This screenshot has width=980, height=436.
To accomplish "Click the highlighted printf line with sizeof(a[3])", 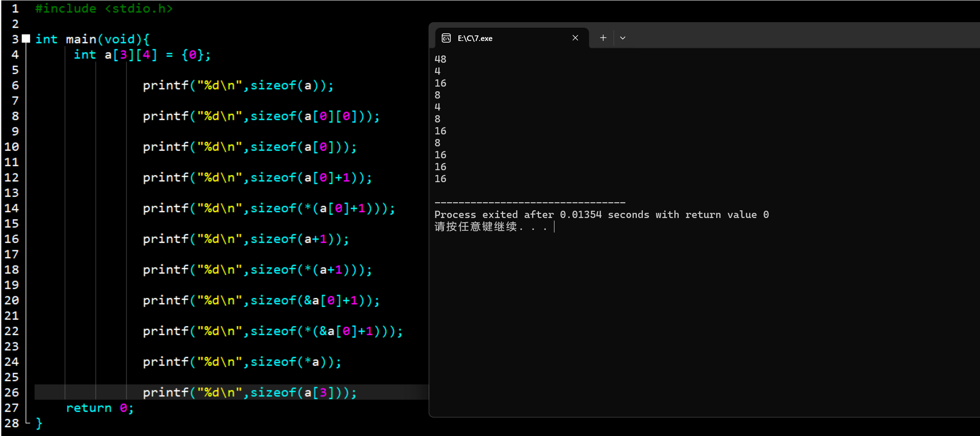I will [x=250, y=392].
